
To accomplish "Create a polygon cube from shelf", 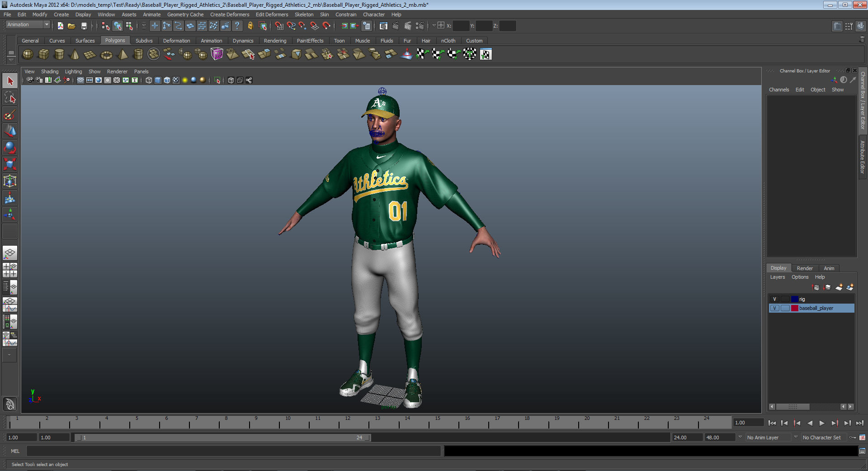I will click(44, 54).
